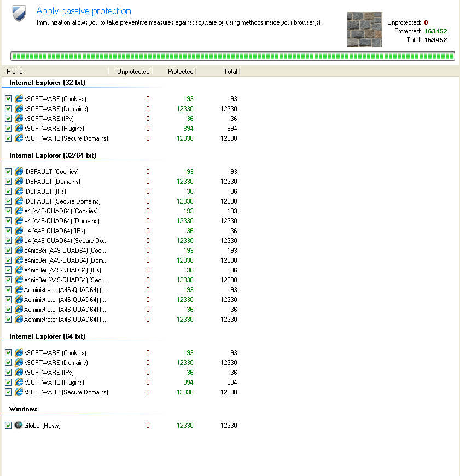Click IE icon of .DEFAULT (Cookies) row
This screenshot has height=476, width=460.
(x=19, y=171)
